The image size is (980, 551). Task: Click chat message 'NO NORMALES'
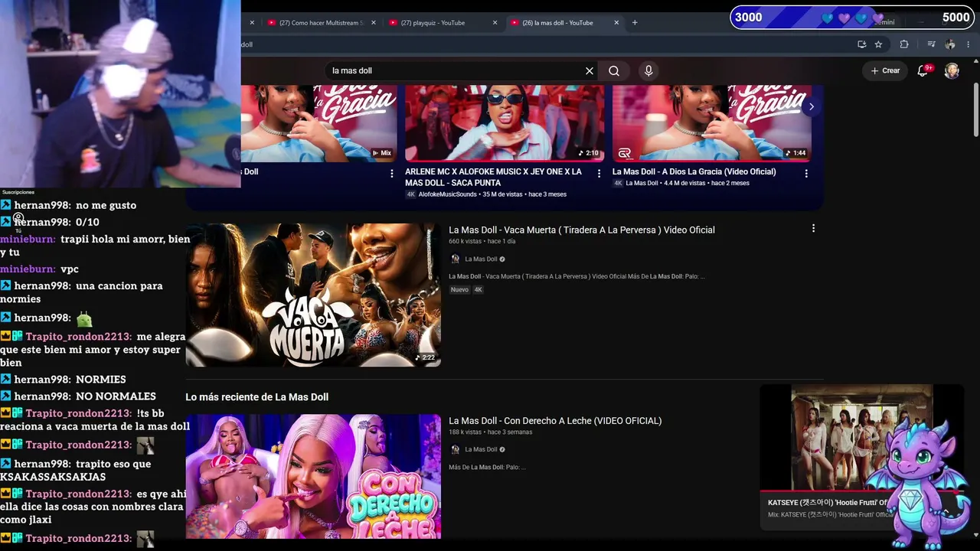click(x=116, y=396)
